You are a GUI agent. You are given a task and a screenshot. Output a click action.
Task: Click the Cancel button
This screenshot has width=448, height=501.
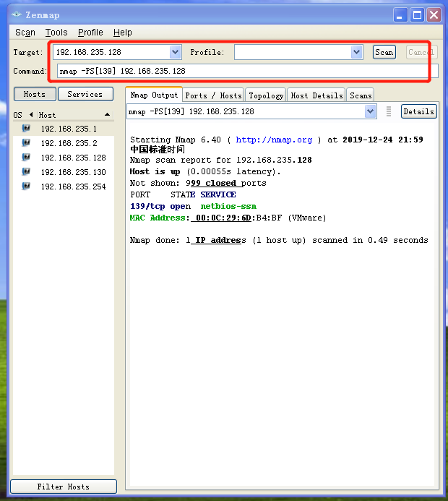tap(421, 52)
